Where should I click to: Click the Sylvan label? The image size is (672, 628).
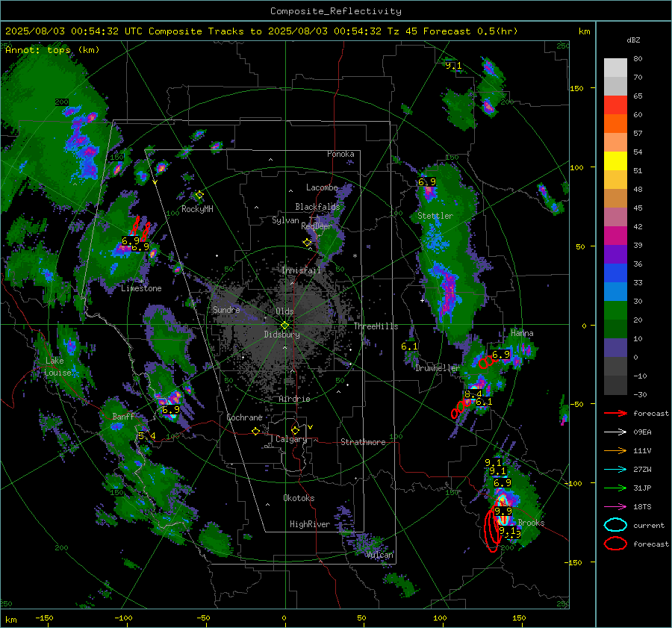pyautogui.click(x=285, y=220)
